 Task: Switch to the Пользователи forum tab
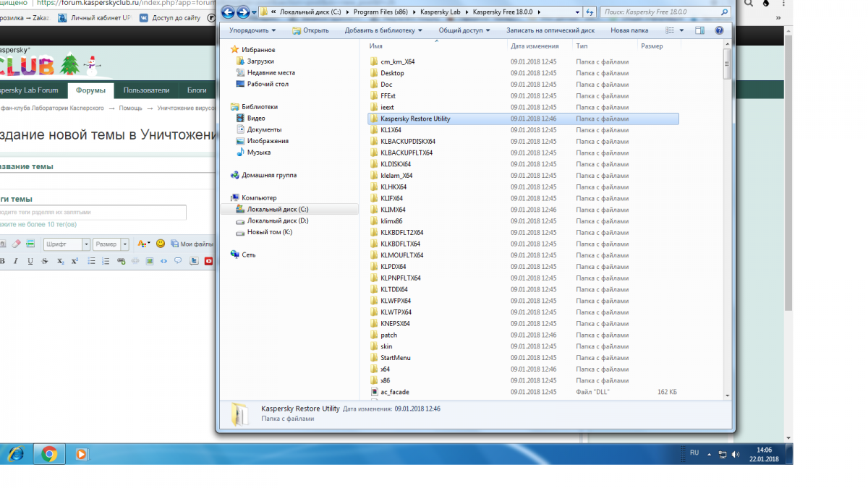(x=146, y=90)
